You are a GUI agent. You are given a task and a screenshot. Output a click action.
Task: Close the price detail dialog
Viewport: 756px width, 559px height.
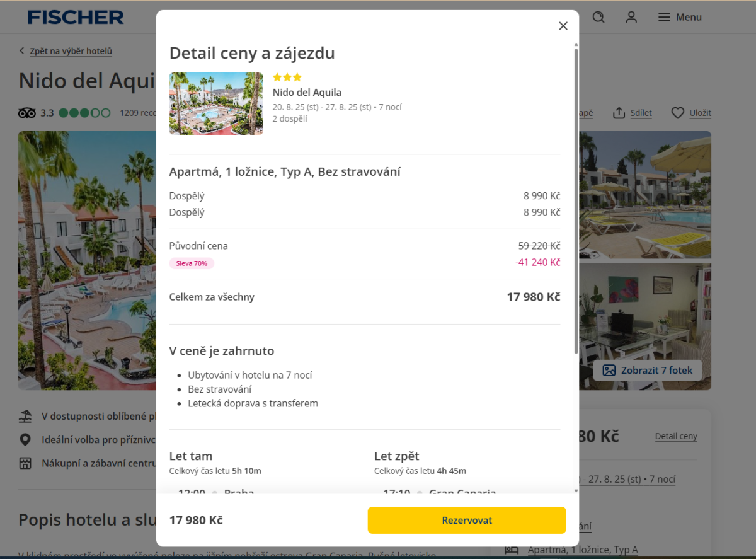563,26
